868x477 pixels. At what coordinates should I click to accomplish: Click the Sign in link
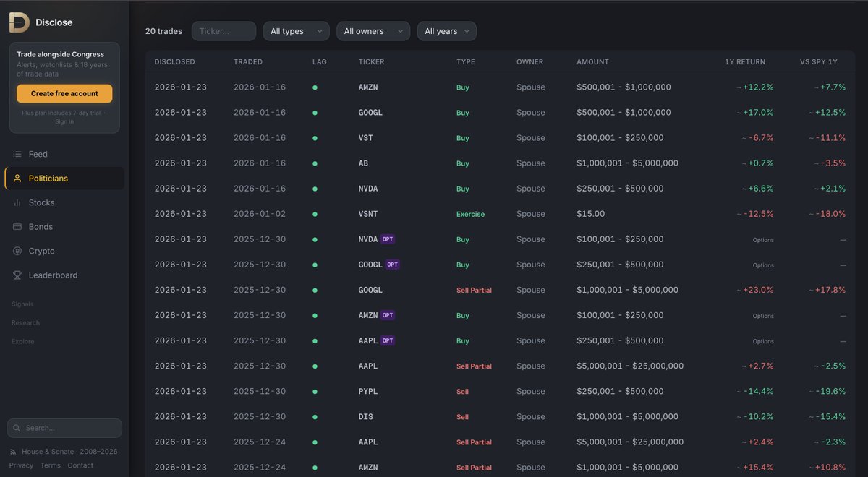[64, 121]
